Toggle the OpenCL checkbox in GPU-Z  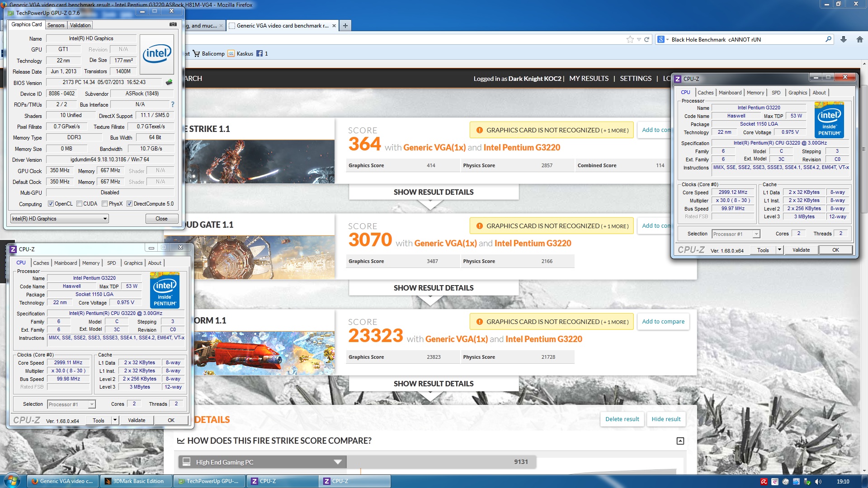(x=51, y=204)
